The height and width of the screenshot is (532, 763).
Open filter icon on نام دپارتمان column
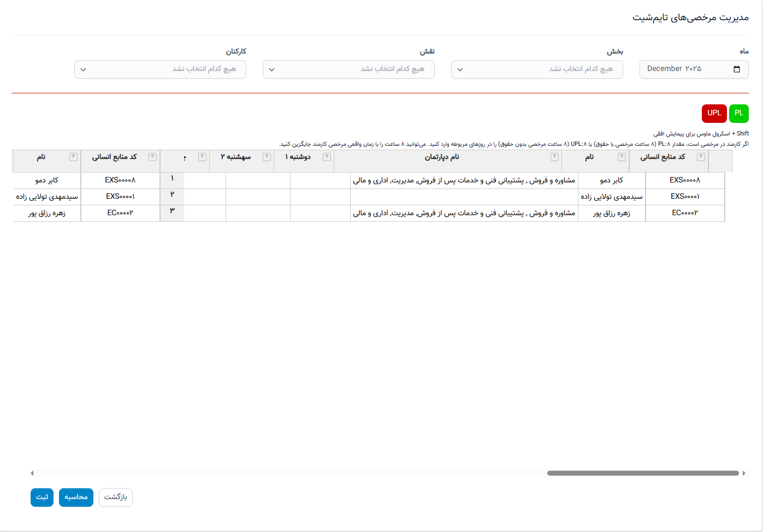[x=554, y=157]
